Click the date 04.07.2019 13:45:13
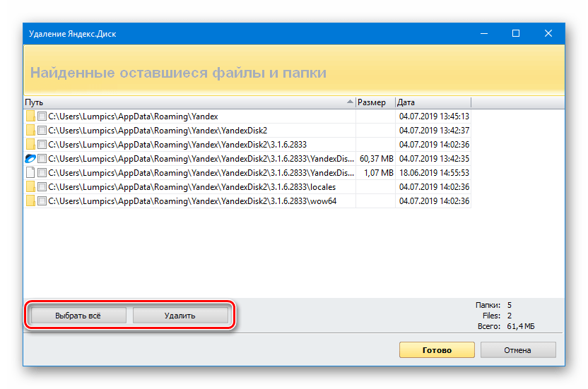 pyautogui.click(x=434, y=116)
